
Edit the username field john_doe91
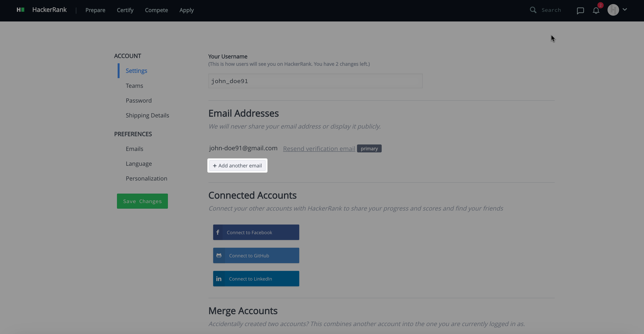coord(316,81)
